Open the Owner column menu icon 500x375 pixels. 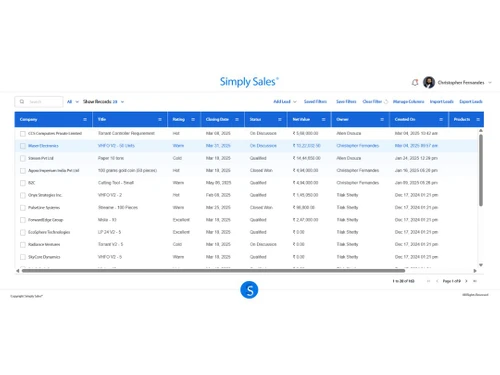pos(382,119)
